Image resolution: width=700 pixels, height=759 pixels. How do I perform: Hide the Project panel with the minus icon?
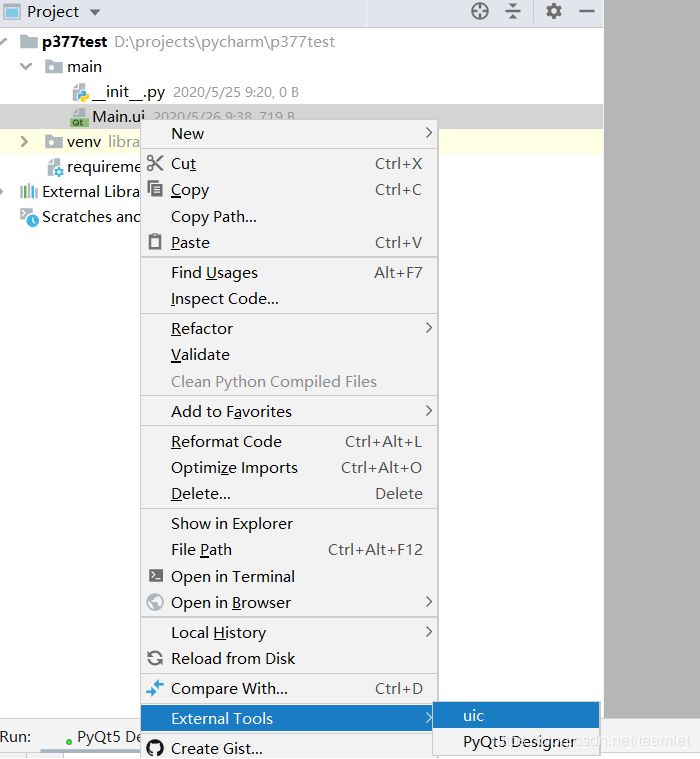587,11
